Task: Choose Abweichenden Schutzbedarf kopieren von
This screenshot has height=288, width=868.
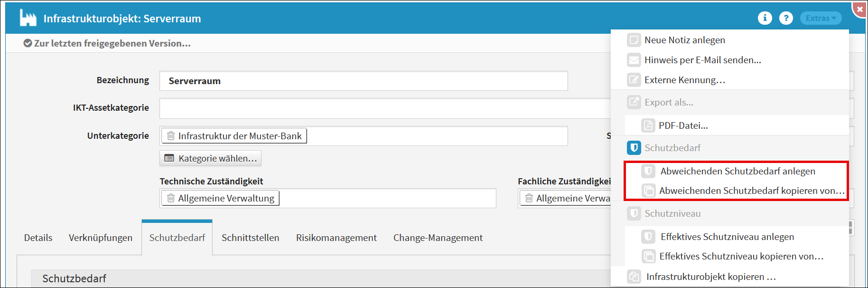Action: pyautogui.click(x=751, y=191)
